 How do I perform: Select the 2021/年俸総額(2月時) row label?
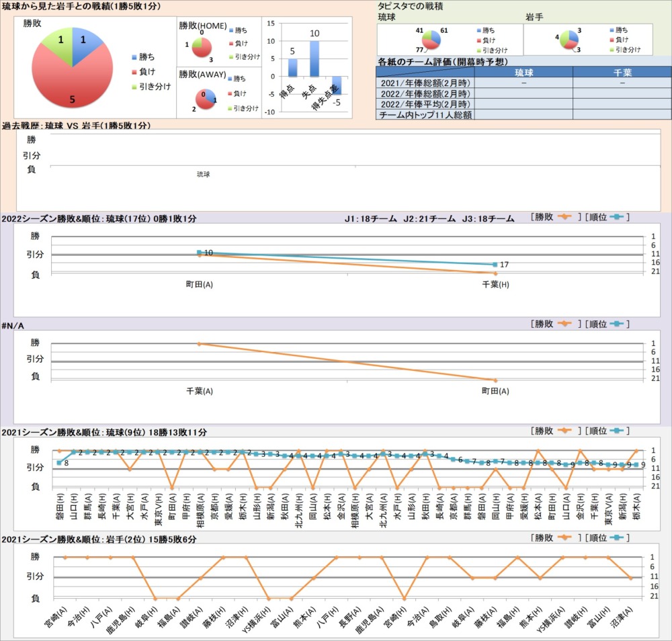click(x=425, y=83)
